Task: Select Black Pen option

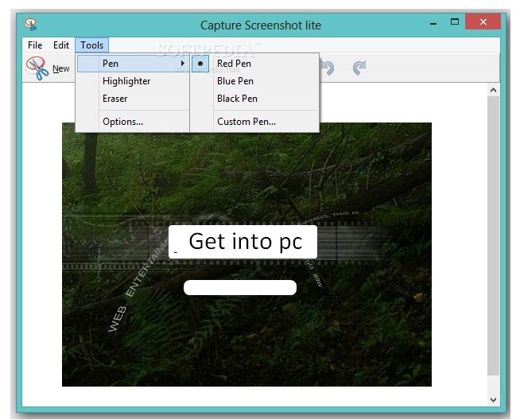Action: 254,99
